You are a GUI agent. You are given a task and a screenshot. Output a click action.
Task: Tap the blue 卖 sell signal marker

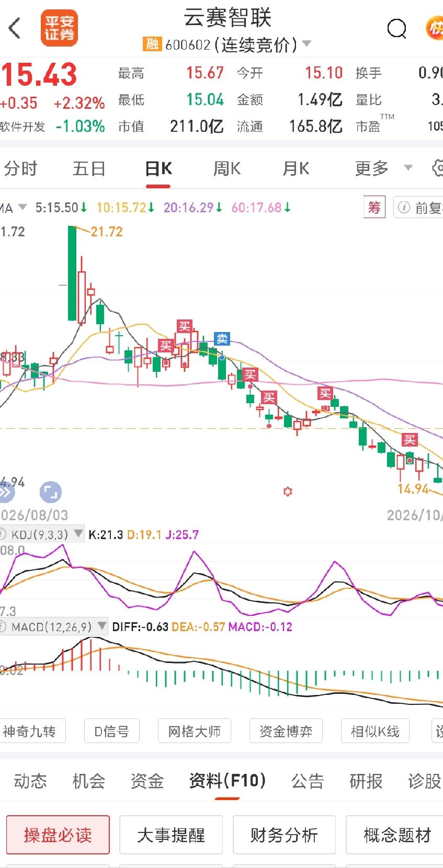click(x=222, y=339)
